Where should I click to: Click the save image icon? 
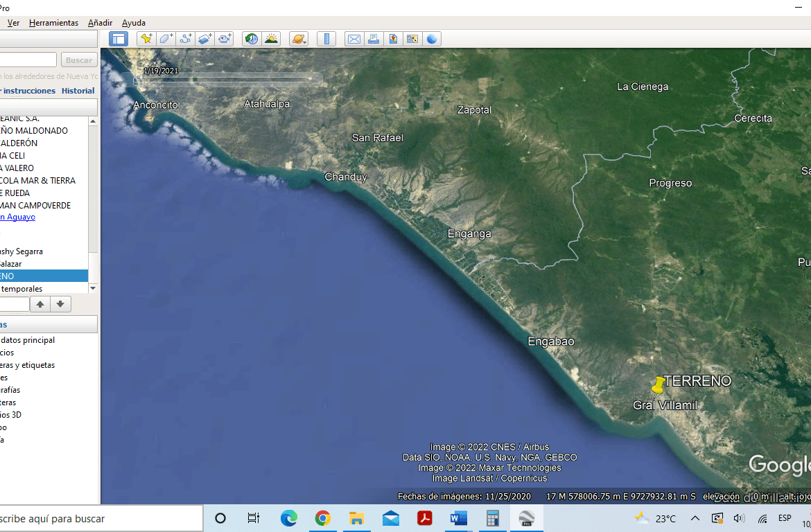[x=393, y=39]
